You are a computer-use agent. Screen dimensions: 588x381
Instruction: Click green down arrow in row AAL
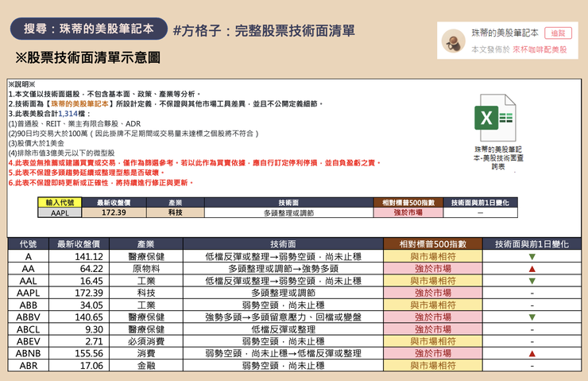(532, 281)
